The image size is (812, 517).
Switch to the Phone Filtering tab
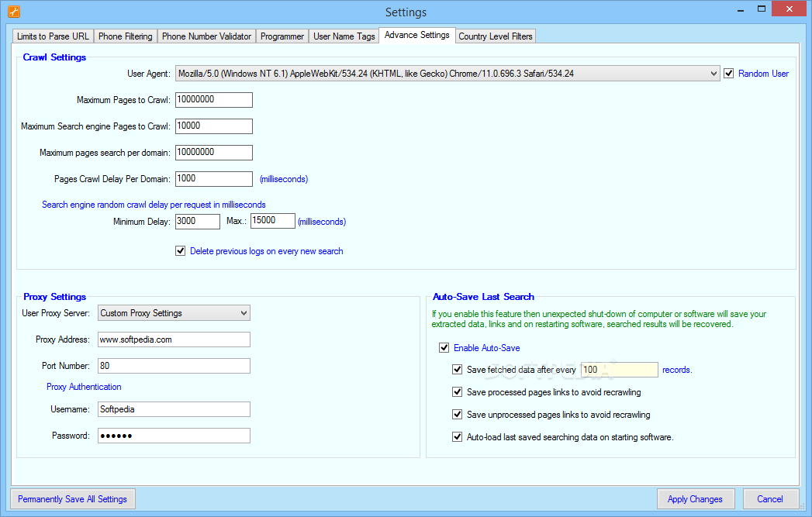pyautogui.click(x=126, y=36)
